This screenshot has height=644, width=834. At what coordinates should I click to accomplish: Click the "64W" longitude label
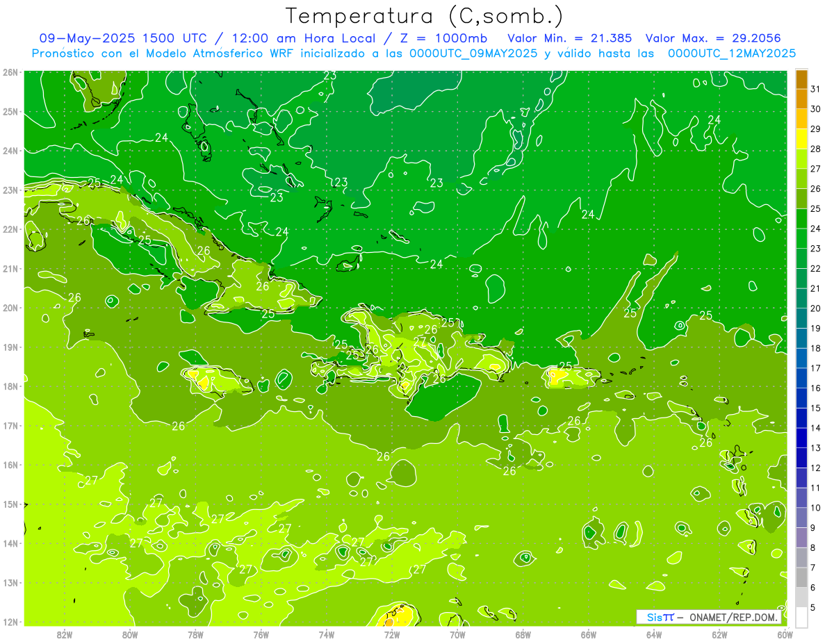[654, 634]
